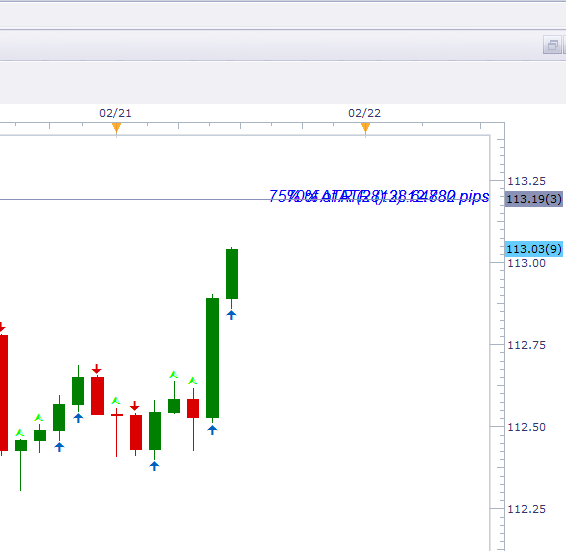566x551 pixels.
Task: Click the blue ATR pips annotation text
Action: pyautogui.click(x=379, y=196)
